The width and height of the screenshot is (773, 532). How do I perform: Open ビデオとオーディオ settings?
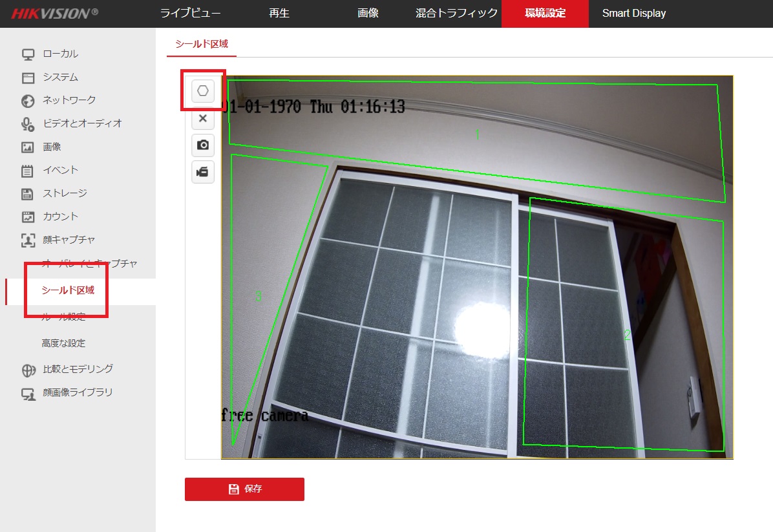click(x=82, y=123)
